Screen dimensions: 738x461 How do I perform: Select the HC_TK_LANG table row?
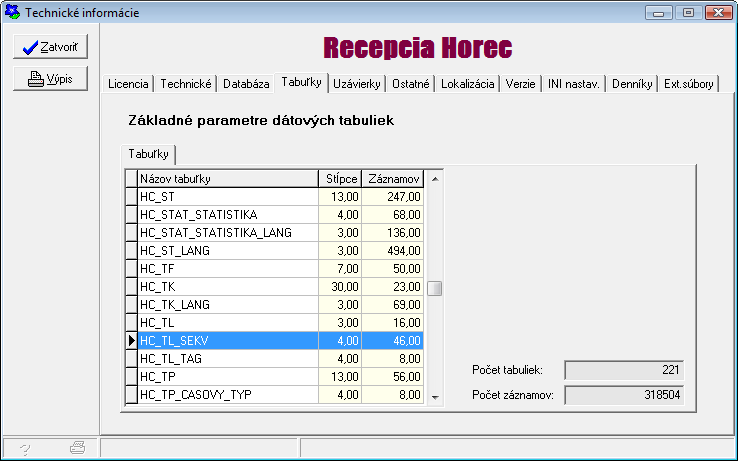(x=228, y=304)
